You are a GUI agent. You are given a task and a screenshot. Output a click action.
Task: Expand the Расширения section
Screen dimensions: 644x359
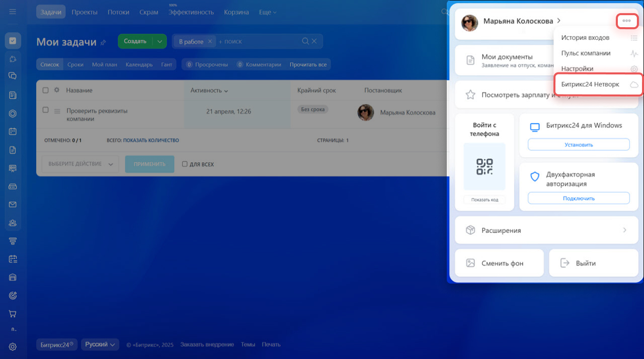[x=546, y=230]
